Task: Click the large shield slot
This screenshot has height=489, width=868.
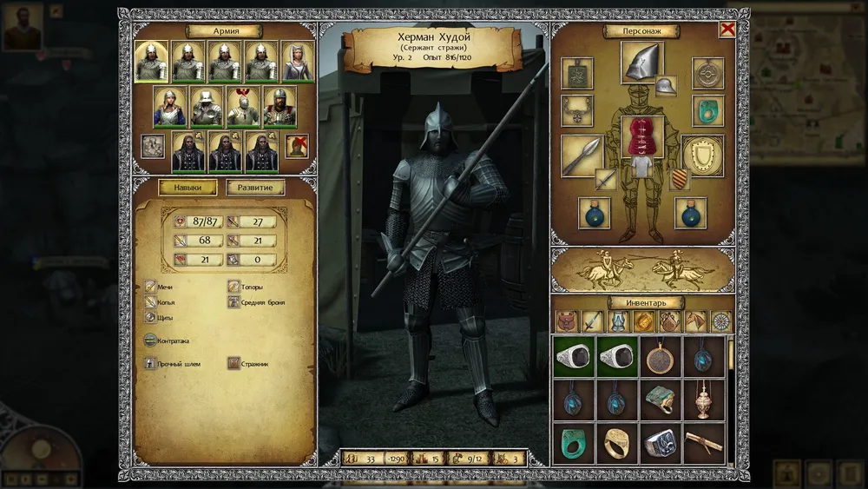Action: (702, 156)
